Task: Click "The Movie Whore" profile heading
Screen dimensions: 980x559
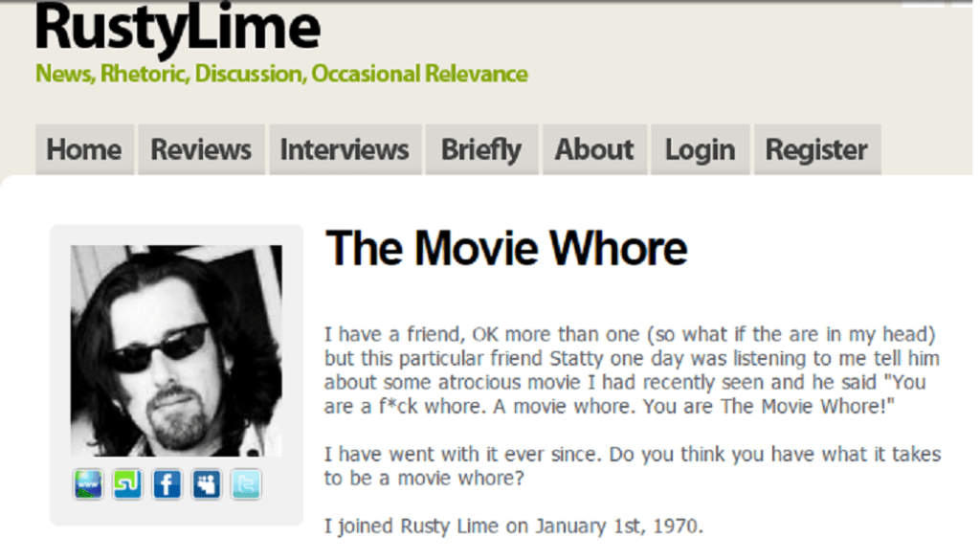Action: [506, 249]
